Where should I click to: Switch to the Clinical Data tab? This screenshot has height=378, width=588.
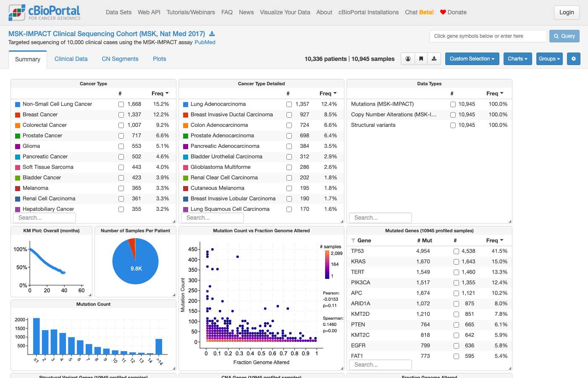(x=71, y=59)
